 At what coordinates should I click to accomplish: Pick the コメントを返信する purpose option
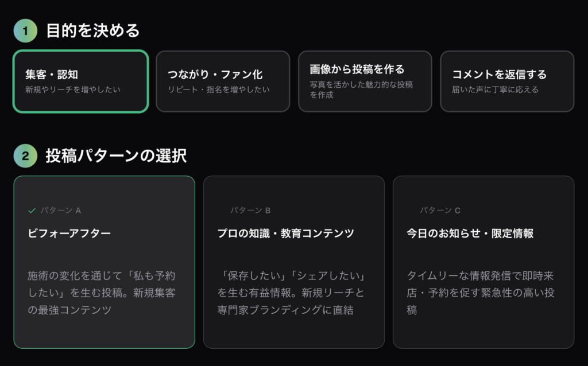pos(507,81)
